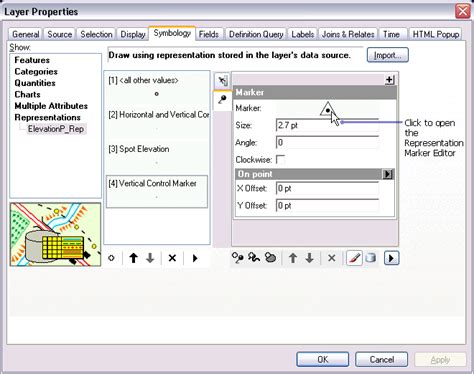
Task: Click the marker symbol layer icon
Action: click(x=222, y=99)
